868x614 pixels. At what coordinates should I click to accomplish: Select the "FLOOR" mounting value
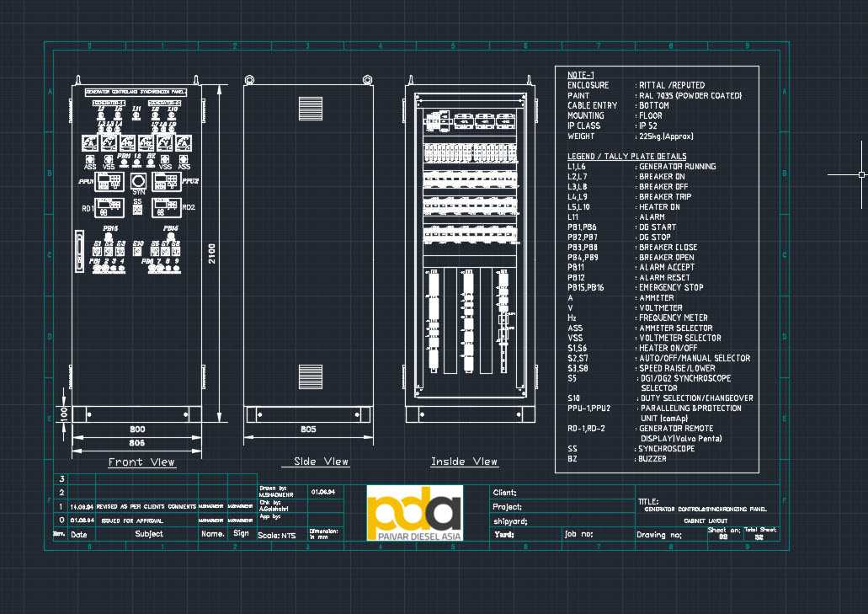(x=651, y=115)
